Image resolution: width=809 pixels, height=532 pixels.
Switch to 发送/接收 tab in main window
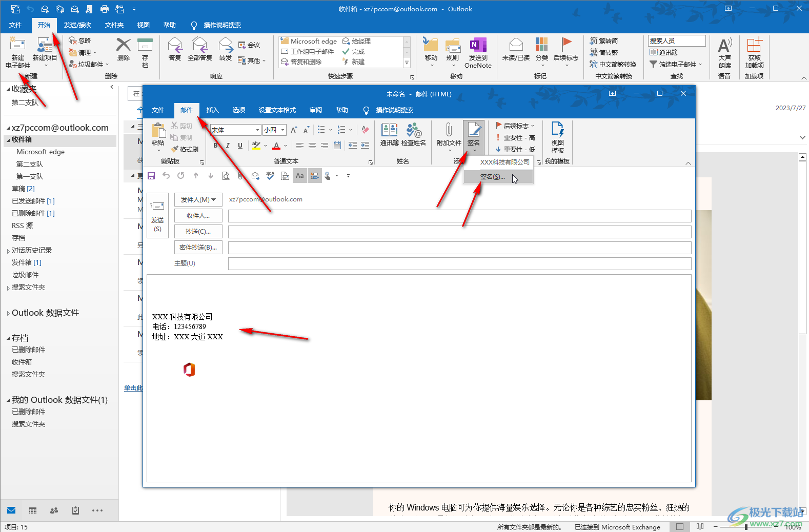77,25
